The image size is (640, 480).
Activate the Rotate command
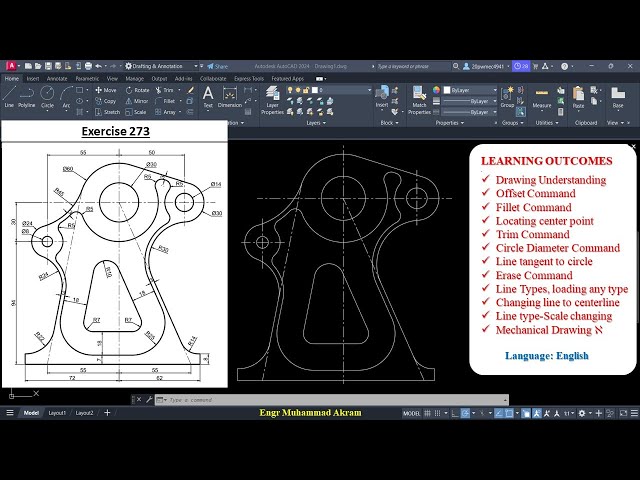pyautogui.click(x=138, y=90)
